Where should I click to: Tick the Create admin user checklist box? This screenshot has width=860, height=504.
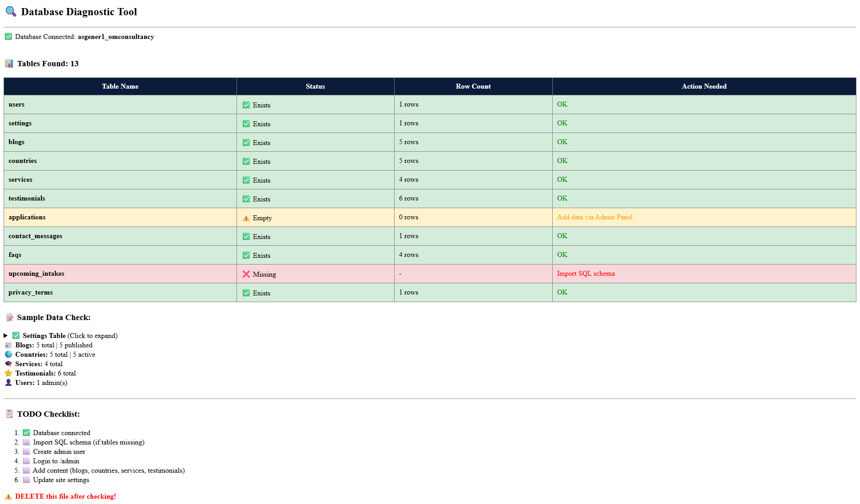click(x=26, y=452)
